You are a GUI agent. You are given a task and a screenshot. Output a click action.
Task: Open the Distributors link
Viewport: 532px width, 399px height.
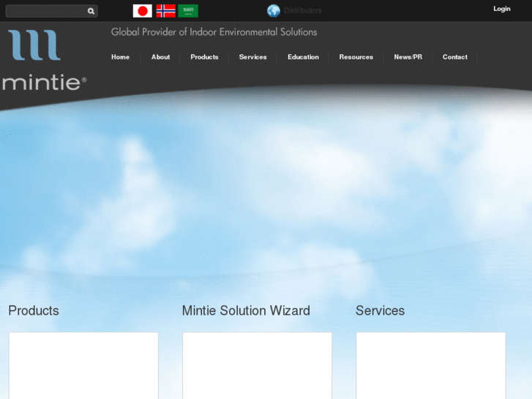[x=303, y=10]
